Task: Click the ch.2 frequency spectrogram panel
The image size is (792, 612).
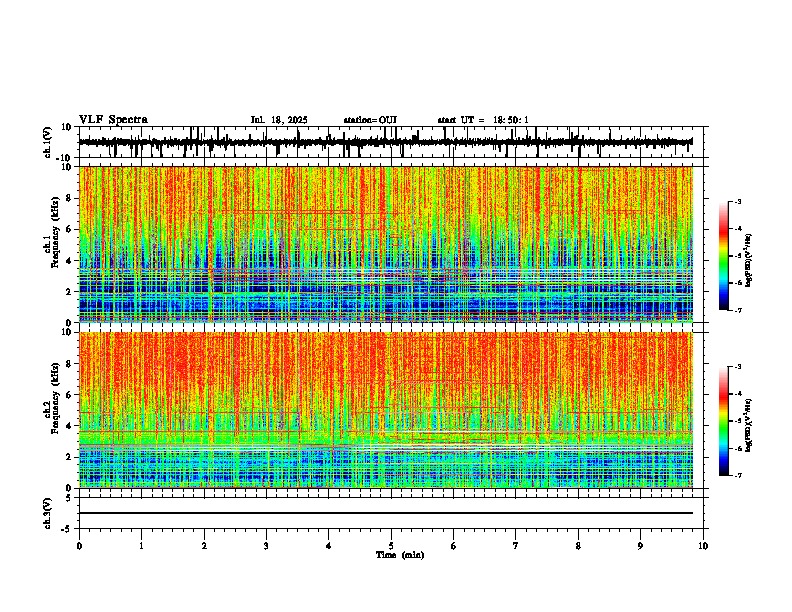Action: (386, 410)
